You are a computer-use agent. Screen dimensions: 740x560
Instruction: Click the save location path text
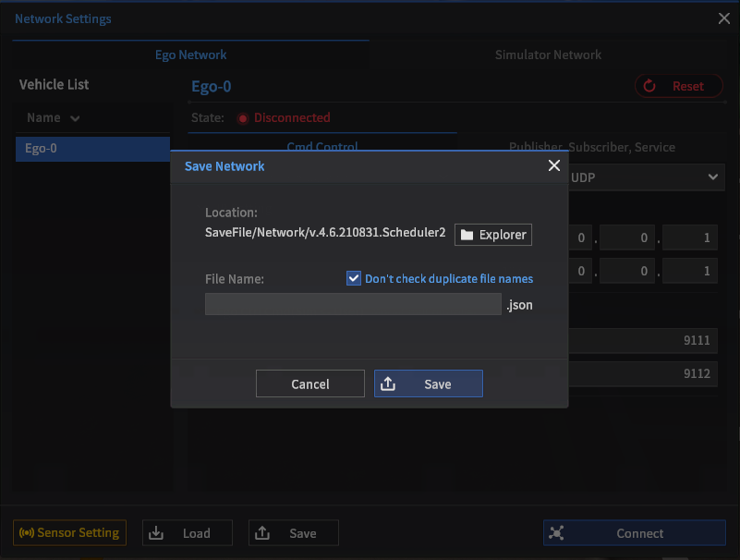[x=325, y=232]
